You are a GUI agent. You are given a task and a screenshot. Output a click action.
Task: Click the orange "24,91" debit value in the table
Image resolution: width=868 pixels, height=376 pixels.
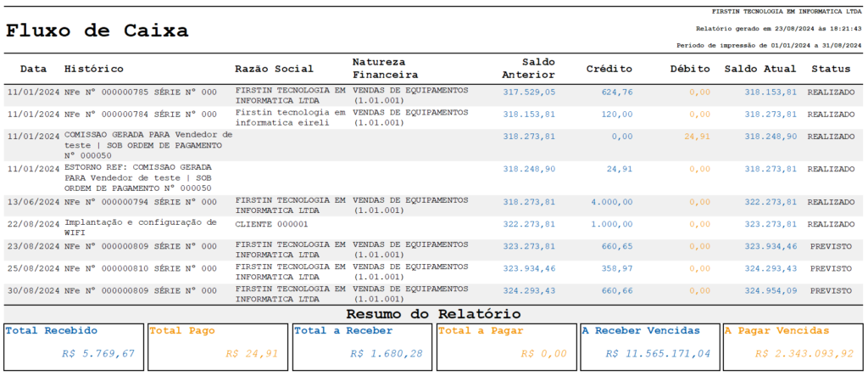[697, 137]
